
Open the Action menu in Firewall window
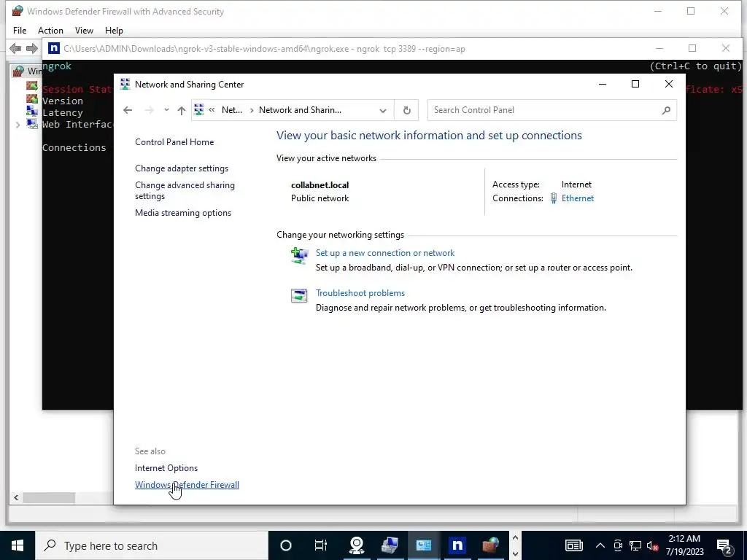click(x=50, y=31)
